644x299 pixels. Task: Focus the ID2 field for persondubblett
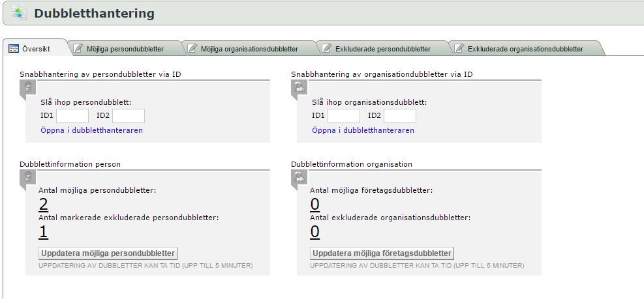129,116
